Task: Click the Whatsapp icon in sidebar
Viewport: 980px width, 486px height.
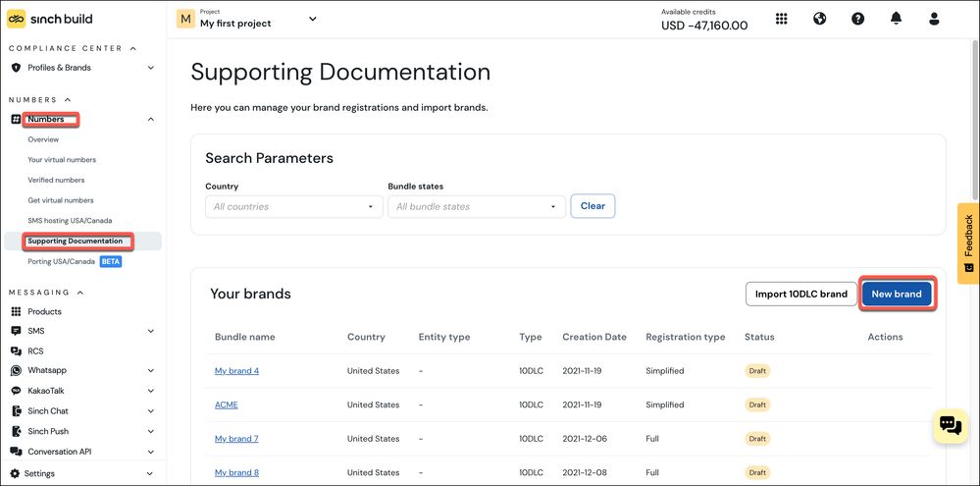Action: tap(17, 370)
